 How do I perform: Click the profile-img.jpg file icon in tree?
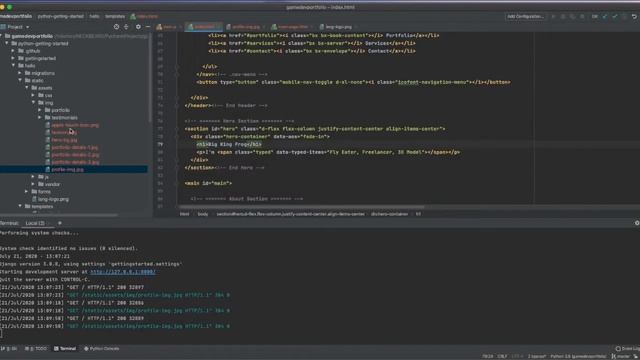tap(47, 169)
